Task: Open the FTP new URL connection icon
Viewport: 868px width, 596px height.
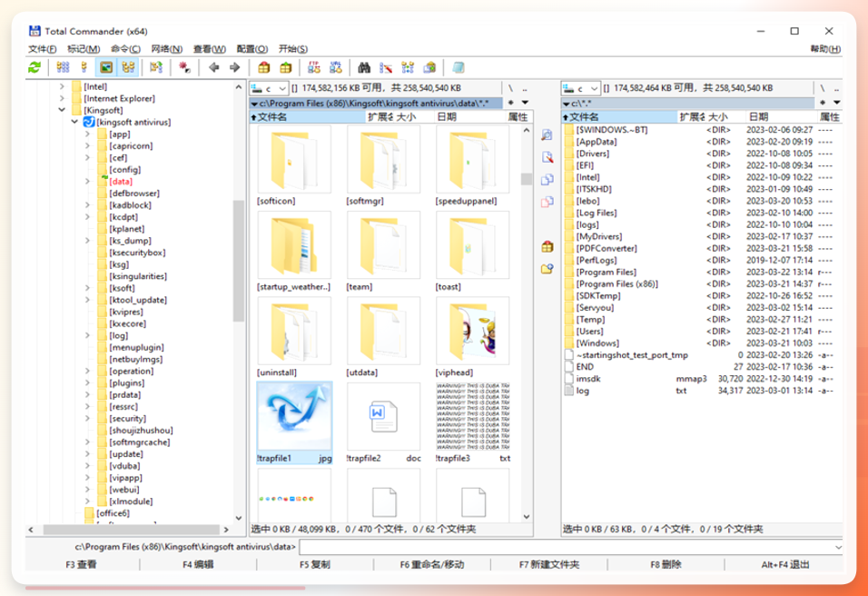Action: coord(335,67)
